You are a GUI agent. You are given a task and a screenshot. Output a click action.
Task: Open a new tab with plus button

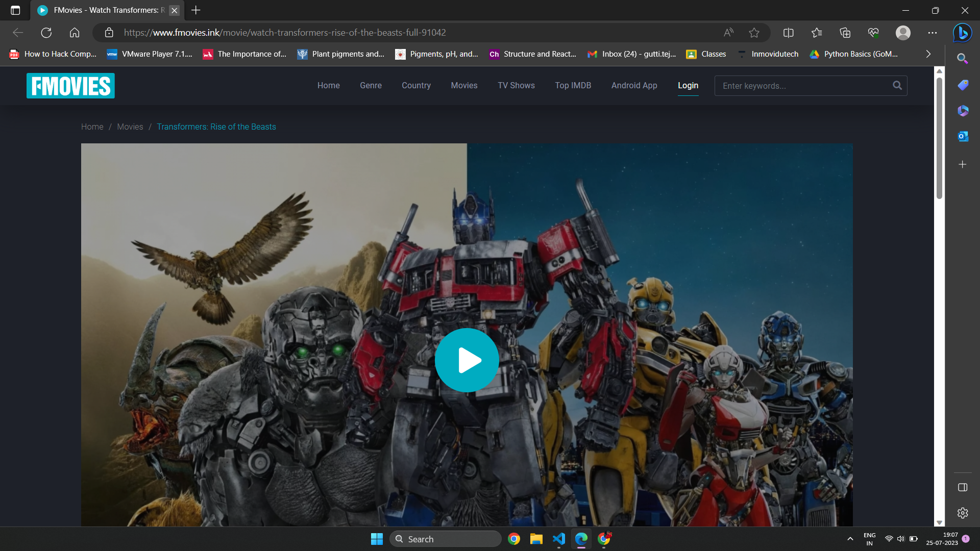[195, 10]
